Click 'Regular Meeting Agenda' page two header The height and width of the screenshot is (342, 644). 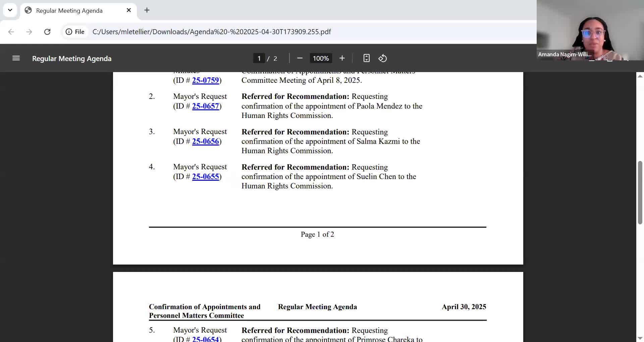pyautogui.click(x=317, y=307)
